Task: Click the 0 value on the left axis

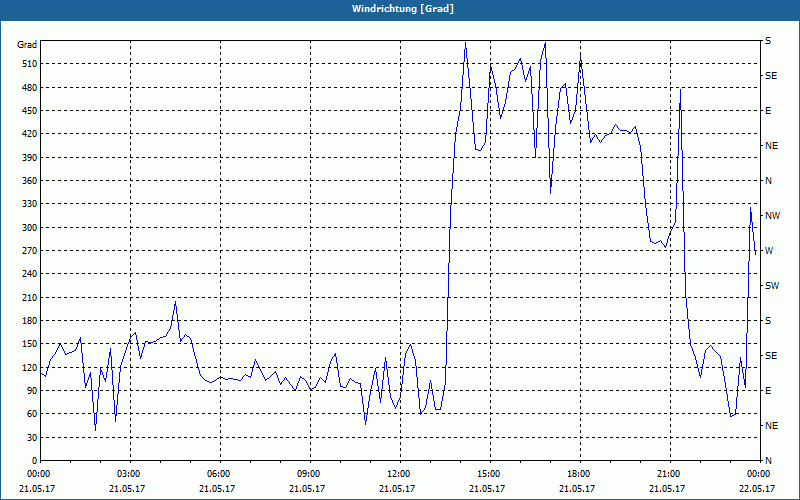Action: pos(34,461)
